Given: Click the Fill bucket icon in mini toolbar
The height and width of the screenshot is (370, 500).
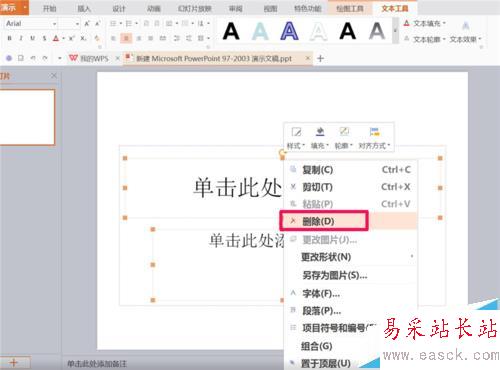Looking at the screenshot, I should [x=320, y=132].
